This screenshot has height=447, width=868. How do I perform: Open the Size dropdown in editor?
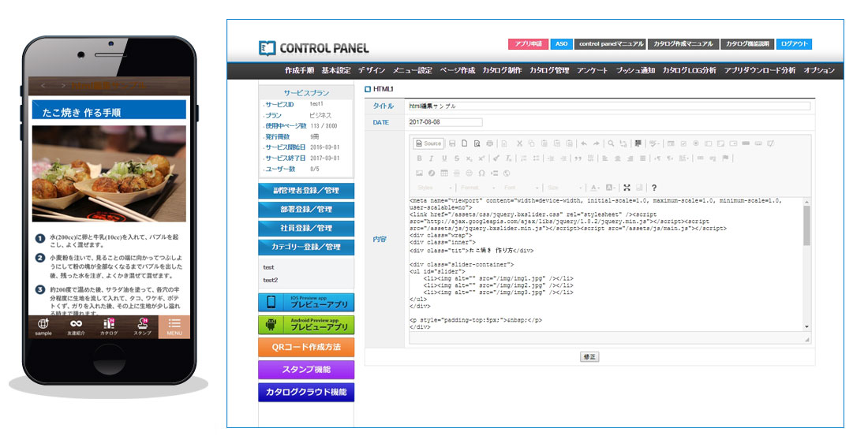coord(563,188)
